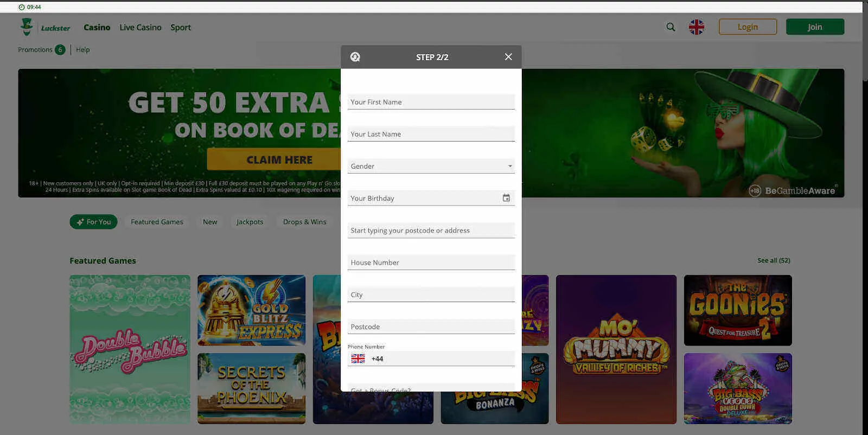Select the Jackpots category

250,222
